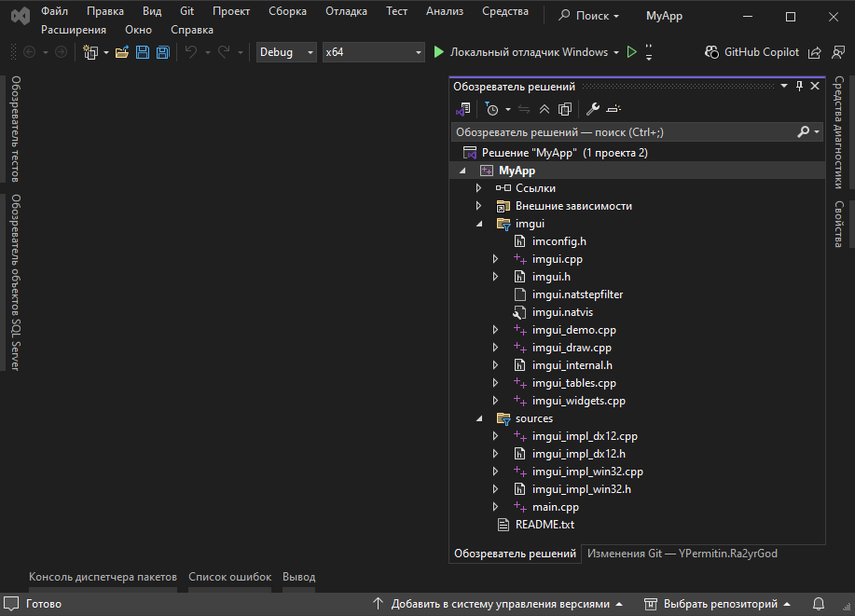
Task: Open a file with the folder icon
Action: tap(121, 52)
